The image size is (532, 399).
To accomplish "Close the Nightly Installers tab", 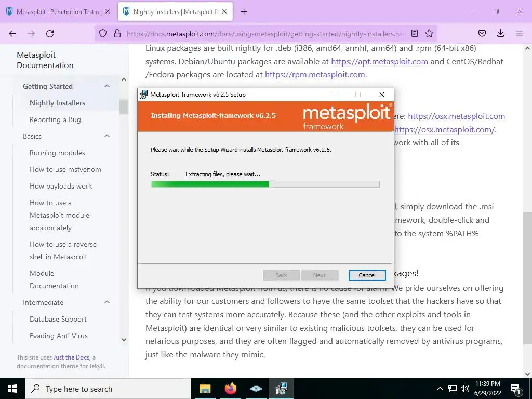I will [x=224, y=11].
